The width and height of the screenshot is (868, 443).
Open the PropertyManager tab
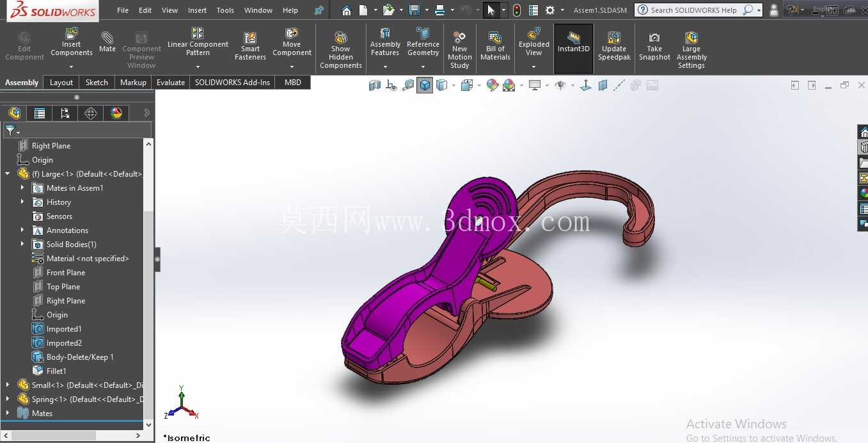(x=40, y=113)
